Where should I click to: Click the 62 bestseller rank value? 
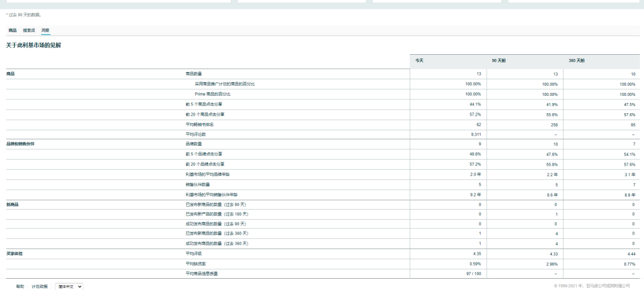click(479, 124)
